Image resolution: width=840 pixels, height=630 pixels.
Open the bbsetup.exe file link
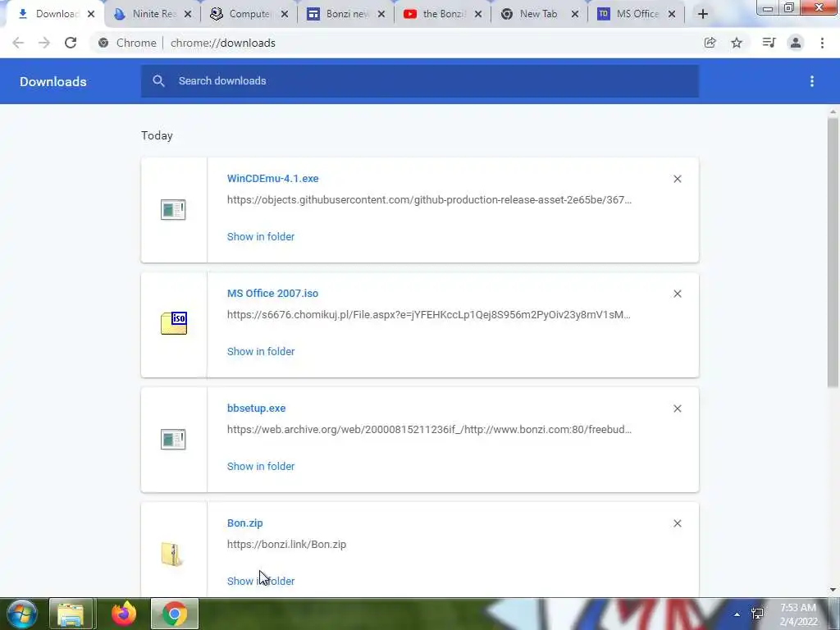(x=256, y=409)
